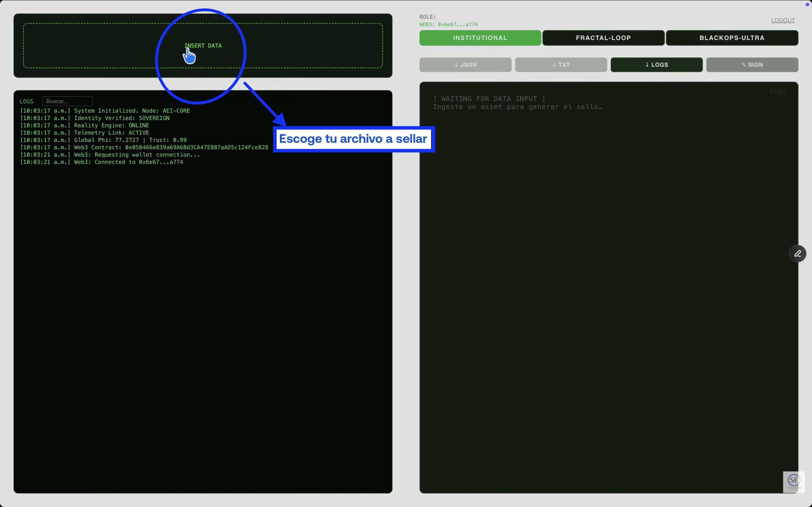Viewport: 812px width, 507px height.
Task: Download output via the TXT button
Action: tap(561, 65)
